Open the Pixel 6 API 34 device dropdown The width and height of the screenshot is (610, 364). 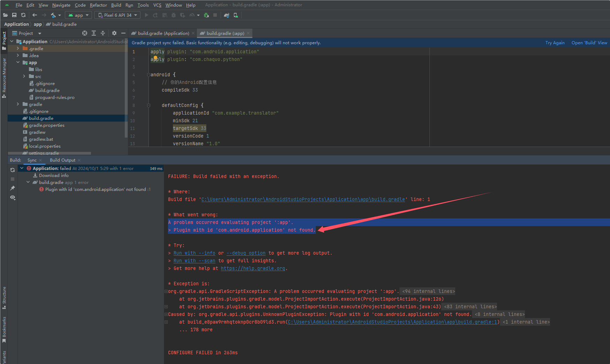tap(117, 15)
